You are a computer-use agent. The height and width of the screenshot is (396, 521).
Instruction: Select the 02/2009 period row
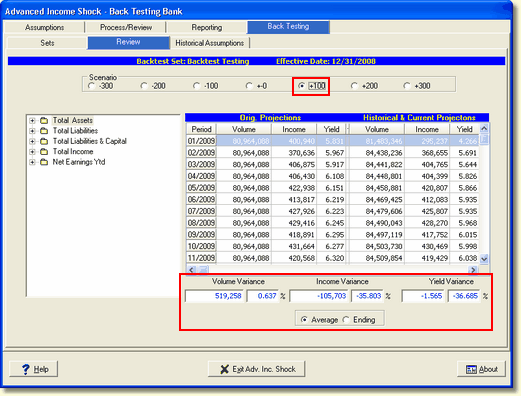pos(332,153)
